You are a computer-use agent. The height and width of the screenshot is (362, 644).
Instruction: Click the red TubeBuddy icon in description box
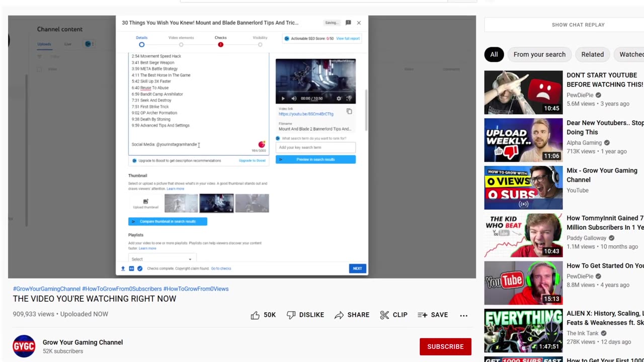coord(262,144)
